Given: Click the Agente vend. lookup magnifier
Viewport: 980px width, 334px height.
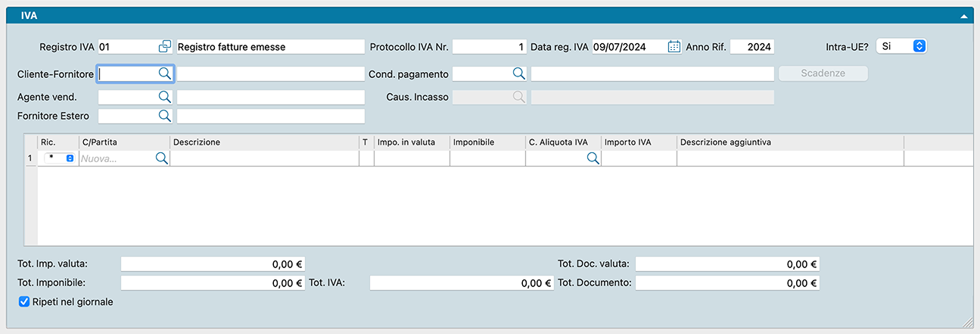Looking at the screenshot, I should pos(164,97).
